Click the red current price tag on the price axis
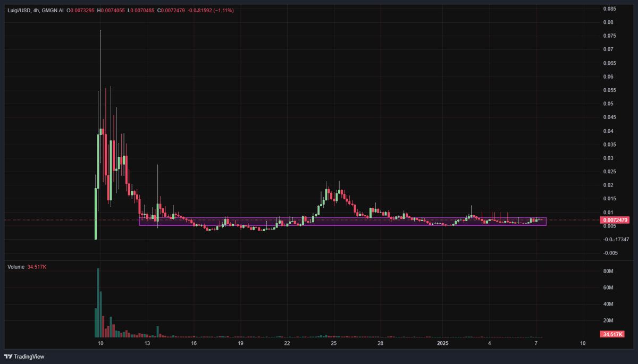 point(614,220)
